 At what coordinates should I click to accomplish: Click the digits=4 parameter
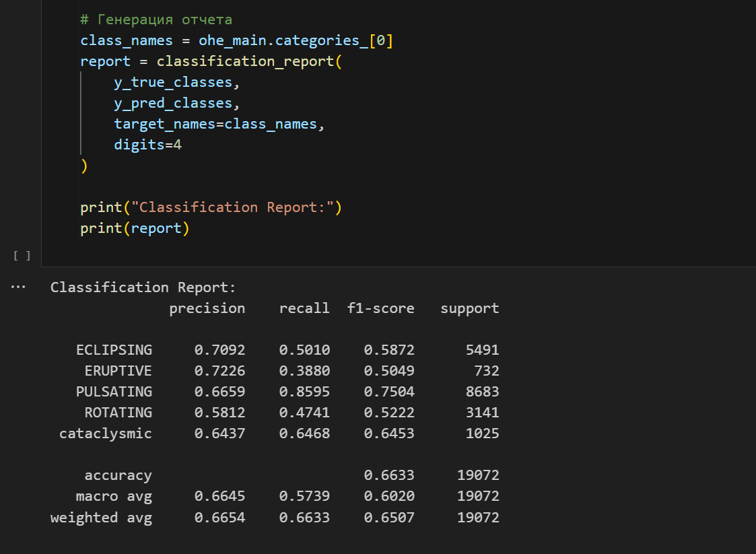(147, 145)
